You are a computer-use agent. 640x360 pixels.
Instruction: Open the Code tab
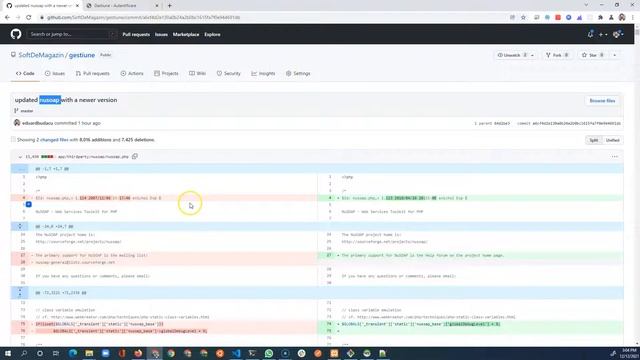click(25, 73)
